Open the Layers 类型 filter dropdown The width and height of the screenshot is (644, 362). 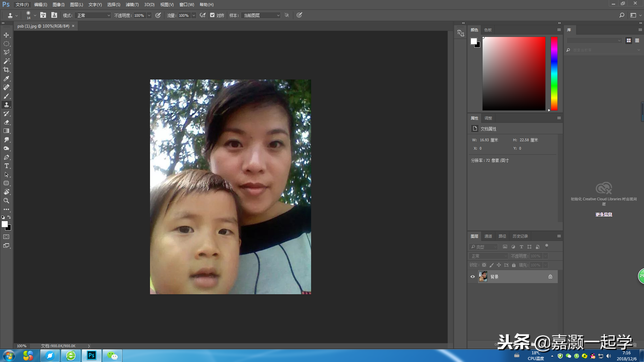tap(484, 247)
